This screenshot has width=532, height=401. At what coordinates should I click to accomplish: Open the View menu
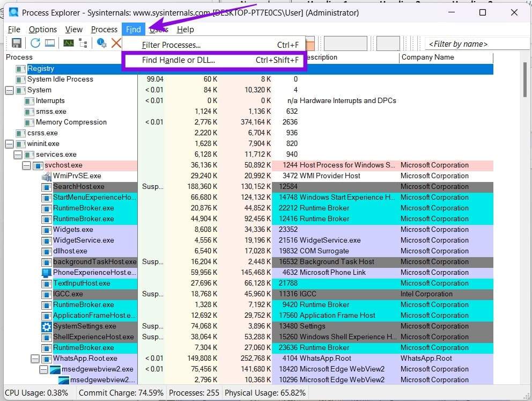coord(73,30)
